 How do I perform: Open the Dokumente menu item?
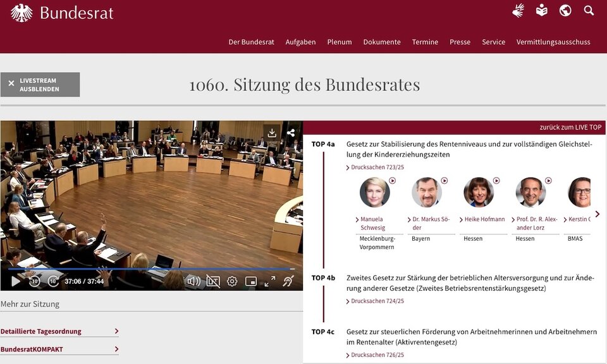(x=382, y=42)
